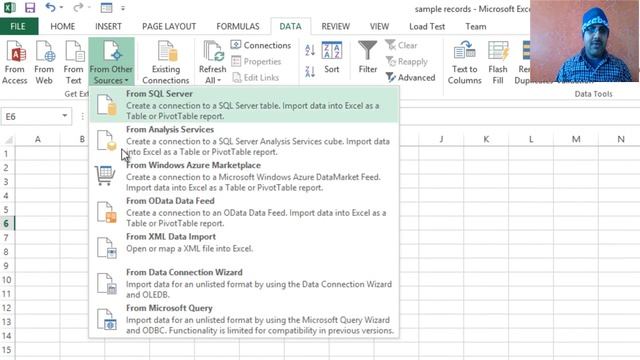Screen dimensions: 640x360
Task: Expand the Name Box dropdown arrow
Action: click(64, 116)
